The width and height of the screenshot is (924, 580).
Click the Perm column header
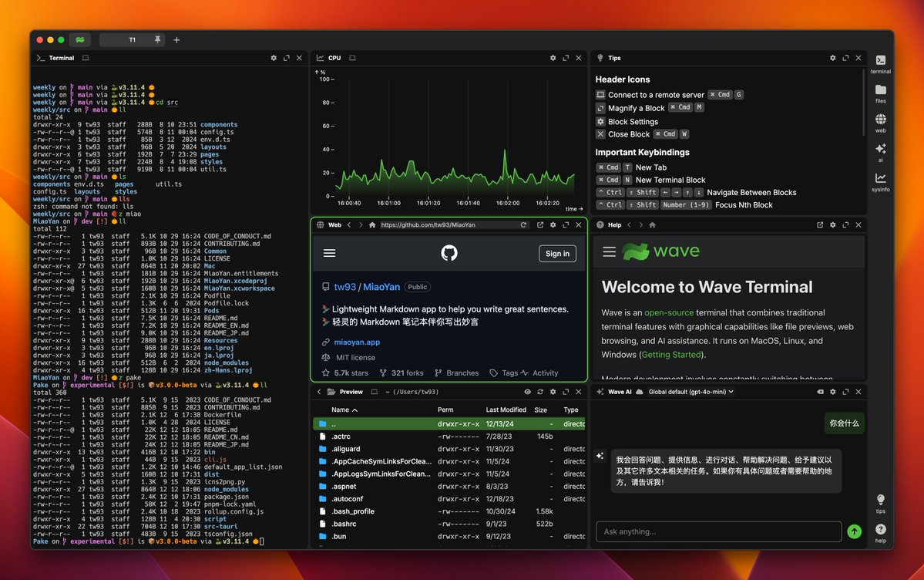coord(445,410)
